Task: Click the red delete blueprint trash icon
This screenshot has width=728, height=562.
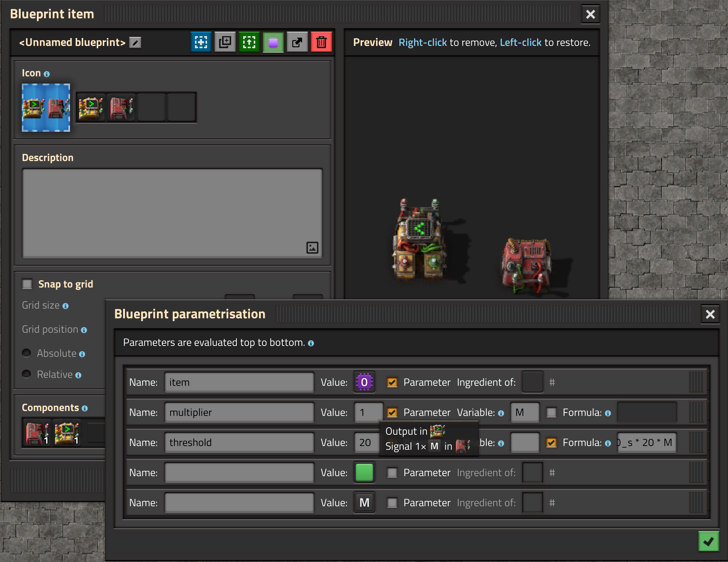Action: pyautogui.click(x=321, y=42)
